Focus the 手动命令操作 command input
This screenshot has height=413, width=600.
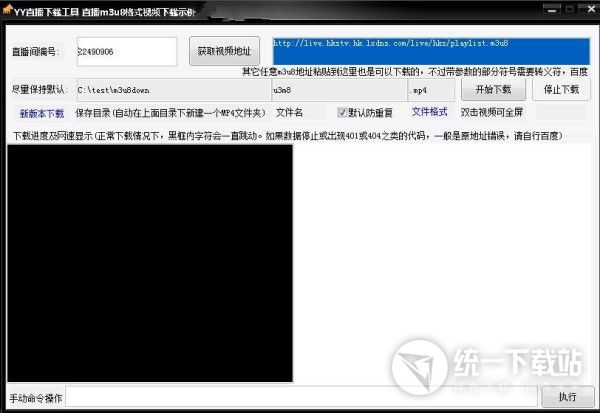302,397
